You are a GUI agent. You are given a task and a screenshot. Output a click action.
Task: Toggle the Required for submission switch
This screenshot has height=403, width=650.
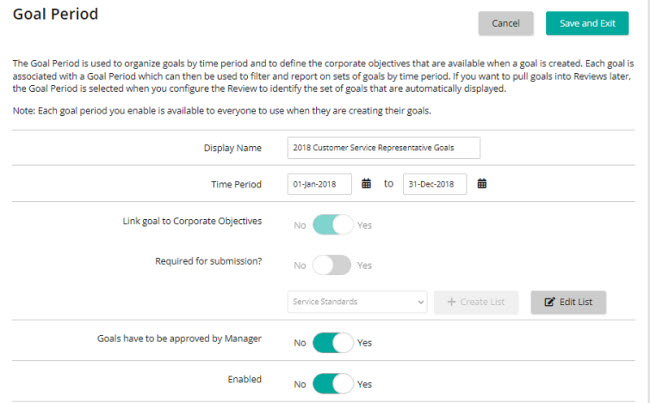tap(332, 265)
